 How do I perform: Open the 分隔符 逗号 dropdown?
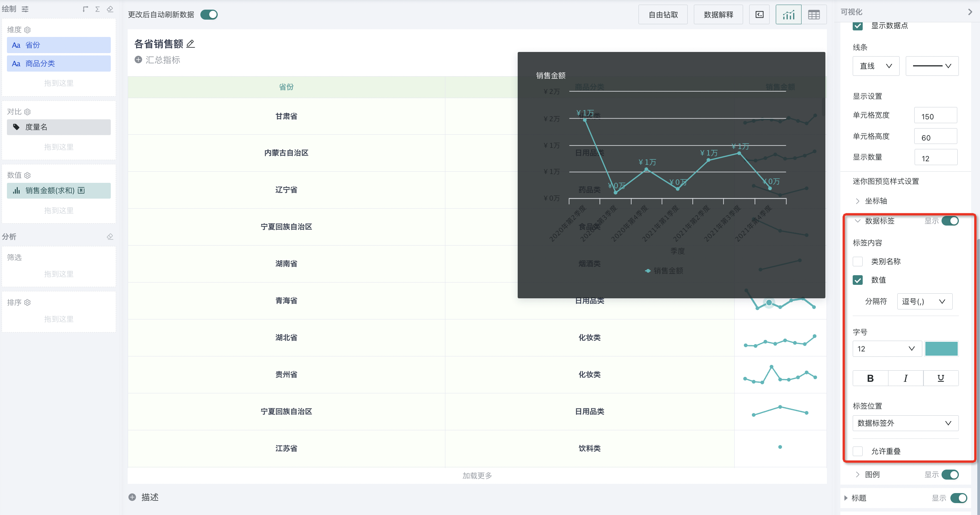click(x=924, y=301)
